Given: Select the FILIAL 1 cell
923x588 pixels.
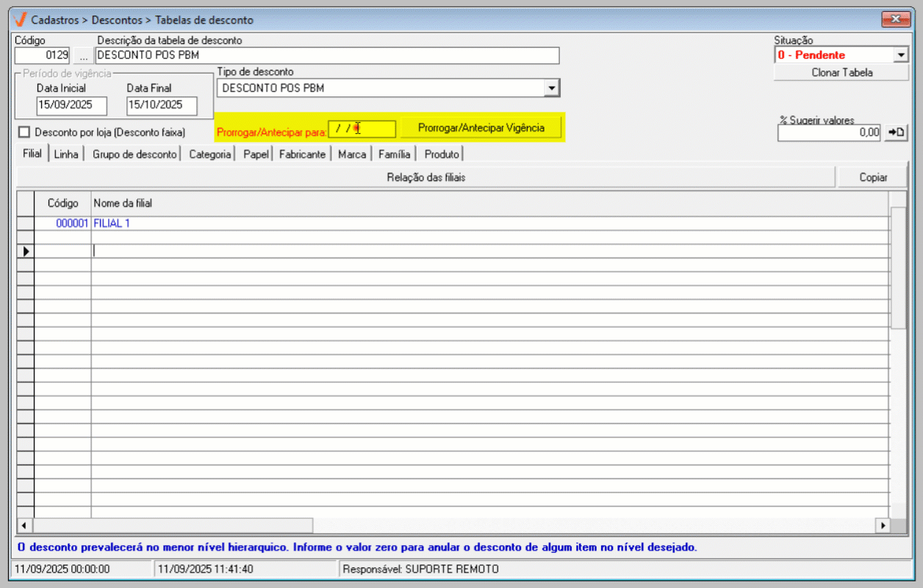Looking at the screenshot, I should click(489, 223).
